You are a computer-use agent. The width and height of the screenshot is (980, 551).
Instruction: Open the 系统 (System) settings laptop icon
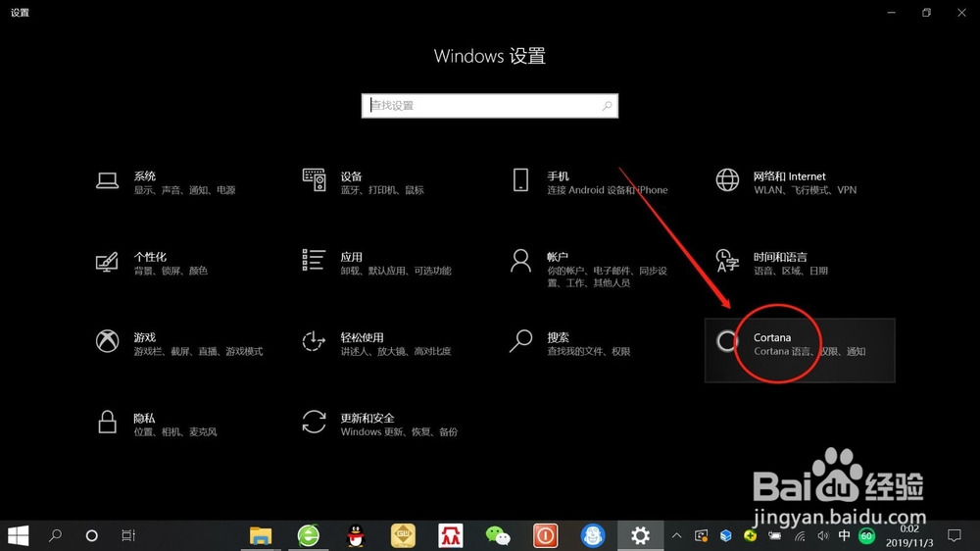(107, 180)
